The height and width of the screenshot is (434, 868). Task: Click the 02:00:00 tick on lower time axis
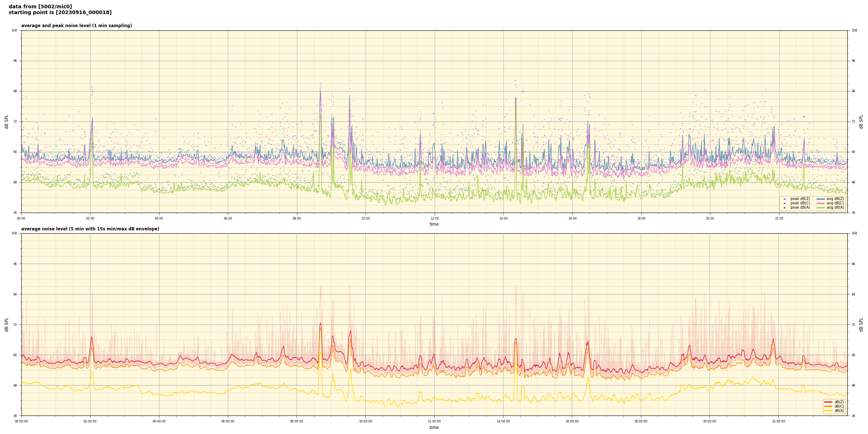pyautogui.click(x=90, y=421)
